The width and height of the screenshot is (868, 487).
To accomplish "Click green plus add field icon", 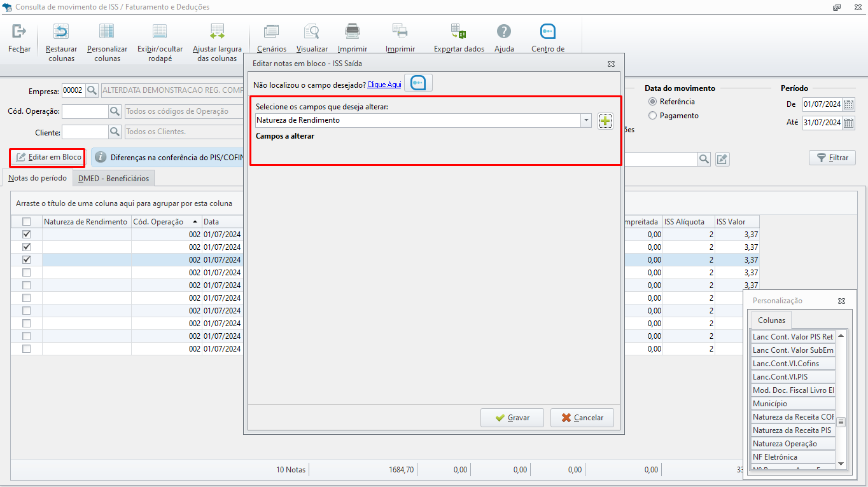I will pos(605,121).
